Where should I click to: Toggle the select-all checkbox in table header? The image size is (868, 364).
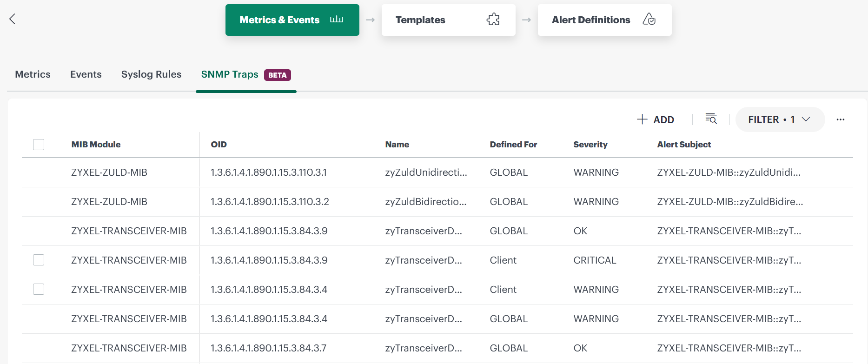39,145
